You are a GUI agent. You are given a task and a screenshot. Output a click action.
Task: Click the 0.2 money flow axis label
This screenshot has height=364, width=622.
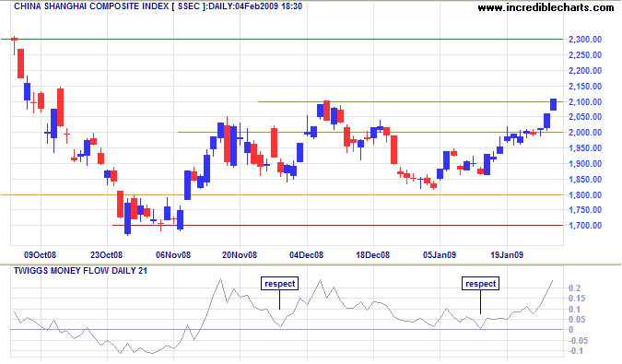pos(575,288)
